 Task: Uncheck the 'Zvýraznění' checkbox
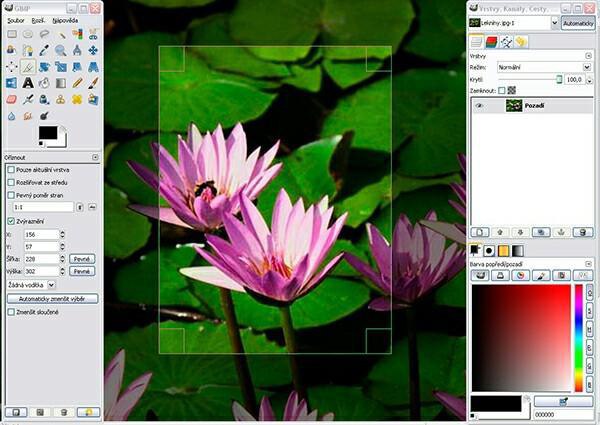[11, 221]
